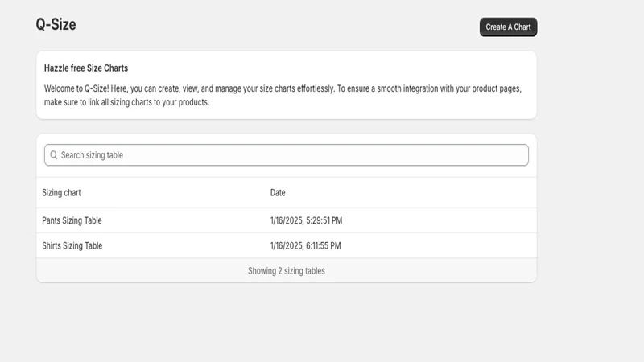Open the Shirts Sizing Table row
The height and width of the screenshot is (362, 644).
point(287,246)
